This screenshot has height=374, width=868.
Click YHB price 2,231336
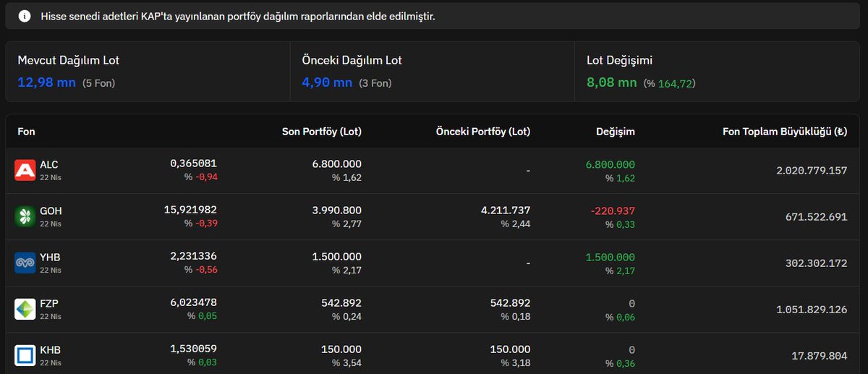193,256
